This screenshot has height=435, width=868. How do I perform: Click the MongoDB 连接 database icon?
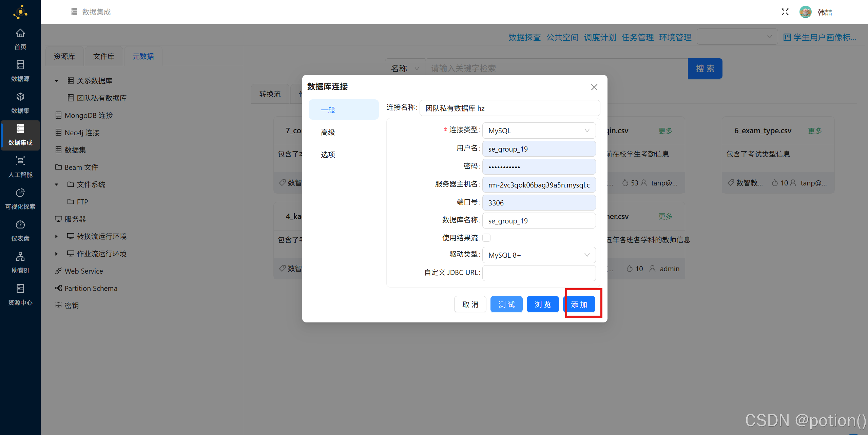(58, 115)
